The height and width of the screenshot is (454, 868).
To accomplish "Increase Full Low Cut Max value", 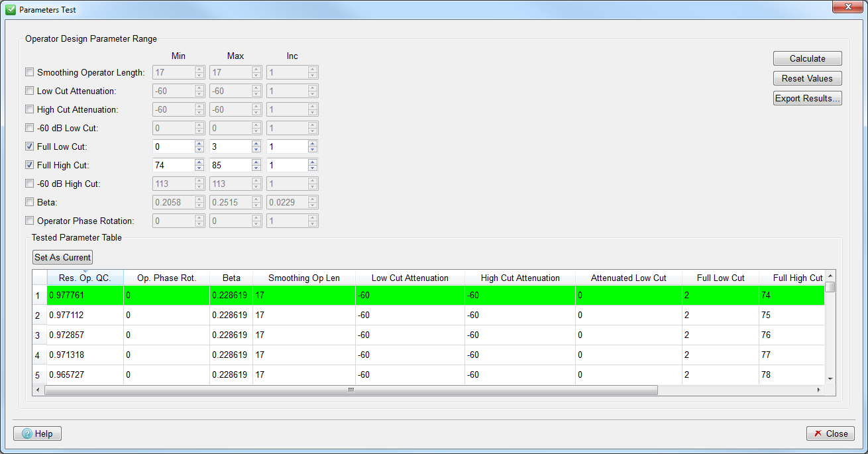I will (256, 143).
